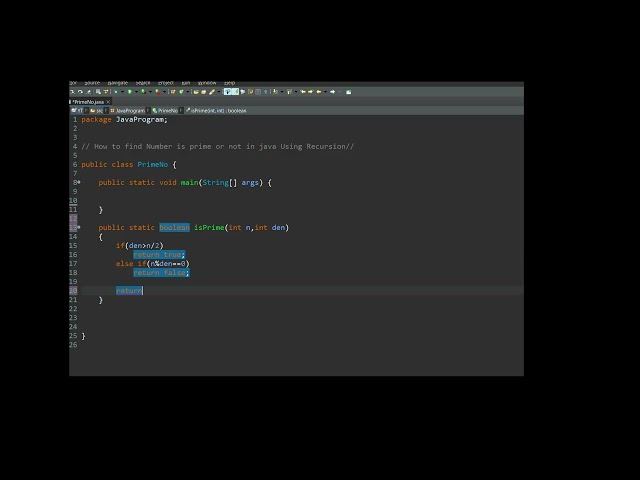Click 'return false;' on line 18
This screenshot has height=480, width=640.
pyautogui.click(x=161, y=272)
